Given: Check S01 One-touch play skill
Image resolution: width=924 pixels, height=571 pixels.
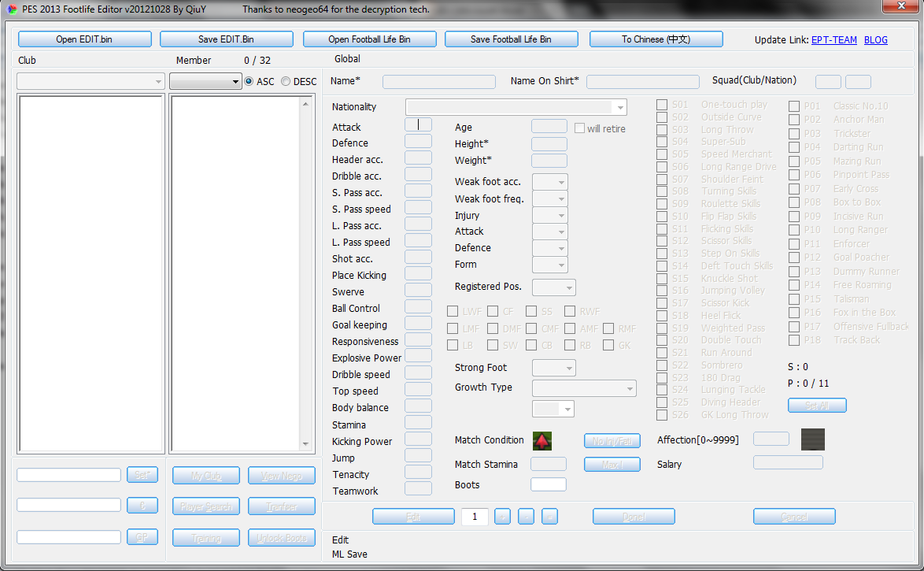Looking at the screenshot, I should tap(662, 105).
